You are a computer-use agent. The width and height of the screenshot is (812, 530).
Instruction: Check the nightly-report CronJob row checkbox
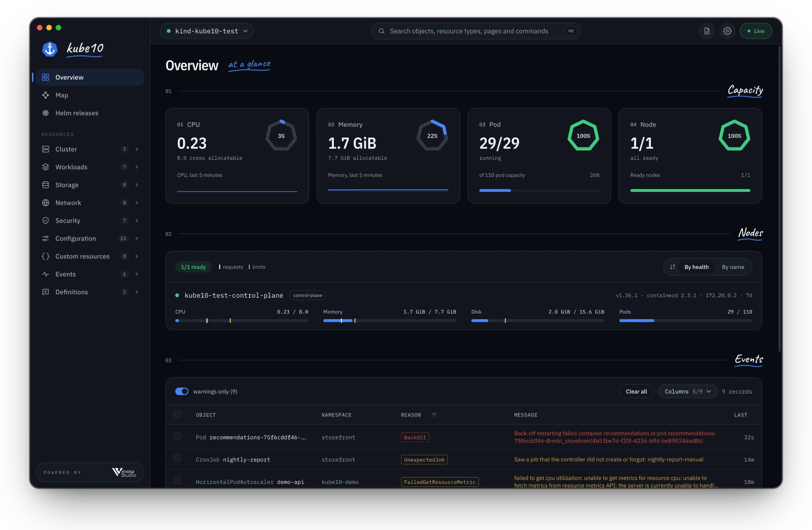pos(177,458)
